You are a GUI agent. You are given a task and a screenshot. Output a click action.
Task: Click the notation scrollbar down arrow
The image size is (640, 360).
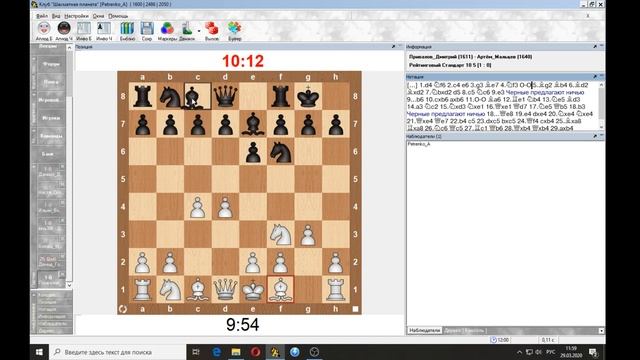click(x=601, y=127)
